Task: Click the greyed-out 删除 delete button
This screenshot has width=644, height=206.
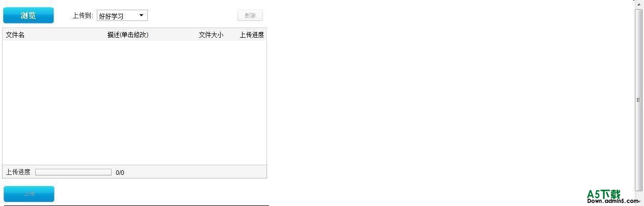Action: (x=250, y=15)
